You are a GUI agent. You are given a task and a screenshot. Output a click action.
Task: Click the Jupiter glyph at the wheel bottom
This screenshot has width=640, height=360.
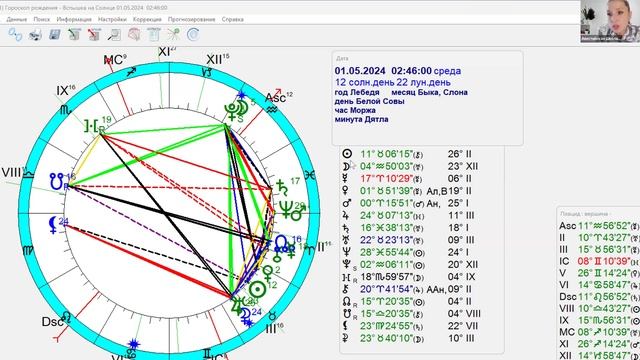point(237,306)
